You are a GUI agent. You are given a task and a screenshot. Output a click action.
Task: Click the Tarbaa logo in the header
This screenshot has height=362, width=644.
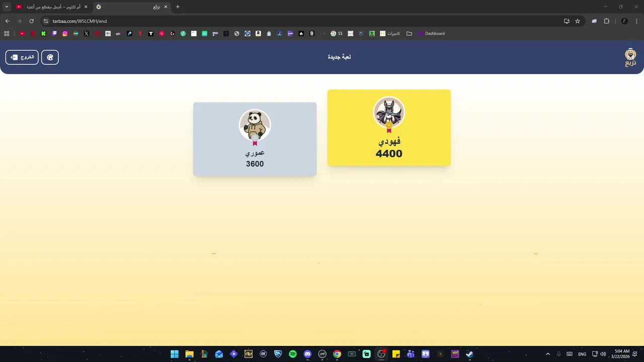click(630, 57)
